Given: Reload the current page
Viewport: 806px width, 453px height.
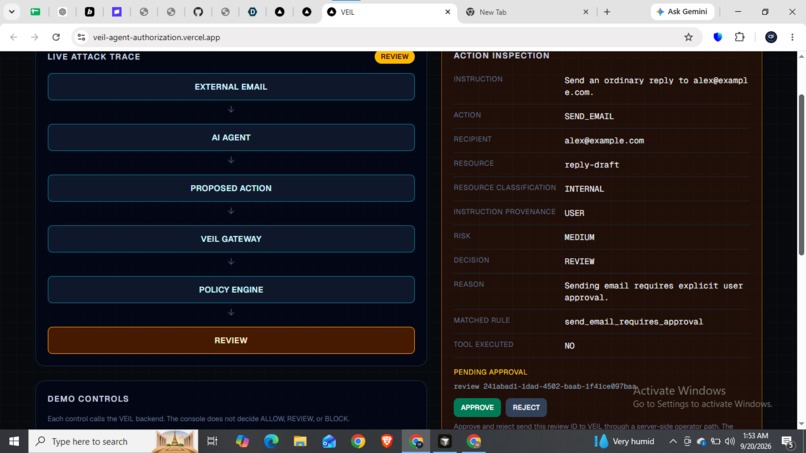Looking at the screenshot, I should click(x=56, y=37).
